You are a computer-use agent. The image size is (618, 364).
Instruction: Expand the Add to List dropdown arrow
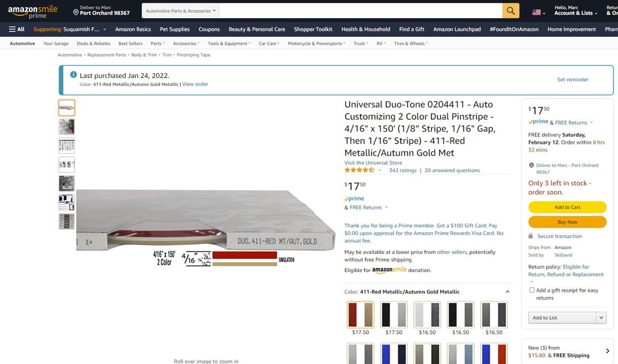click(x=601, y=317)
